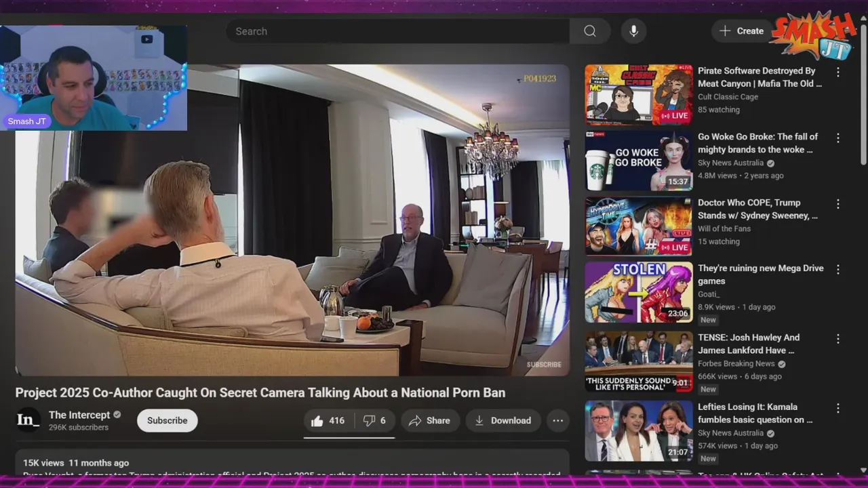Open The Intercept channel name link
Screen dimensions: 868x488
click(79, 415)
